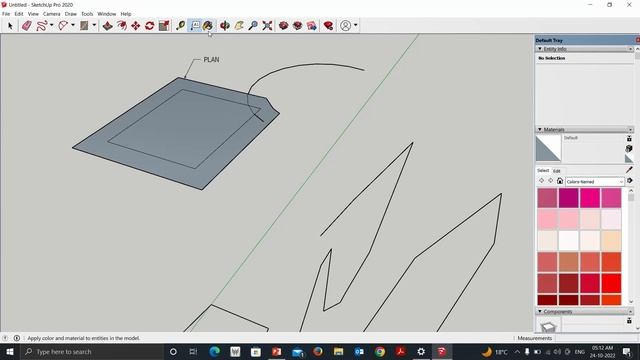Choose the Freehand line tool
This screenshot has width=640, height=360.
coord(41,26)
